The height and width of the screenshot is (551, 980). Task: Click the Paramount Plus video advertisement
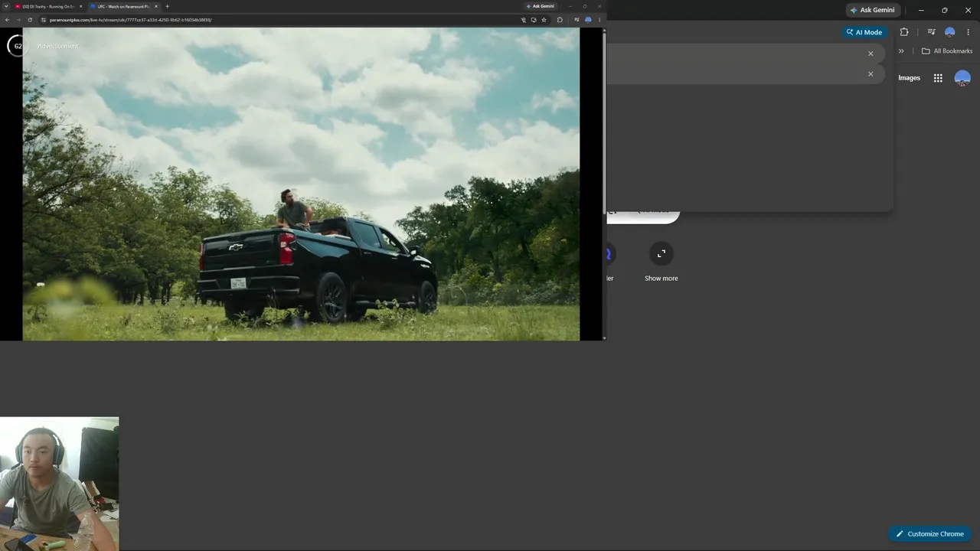tap(301, 184)
